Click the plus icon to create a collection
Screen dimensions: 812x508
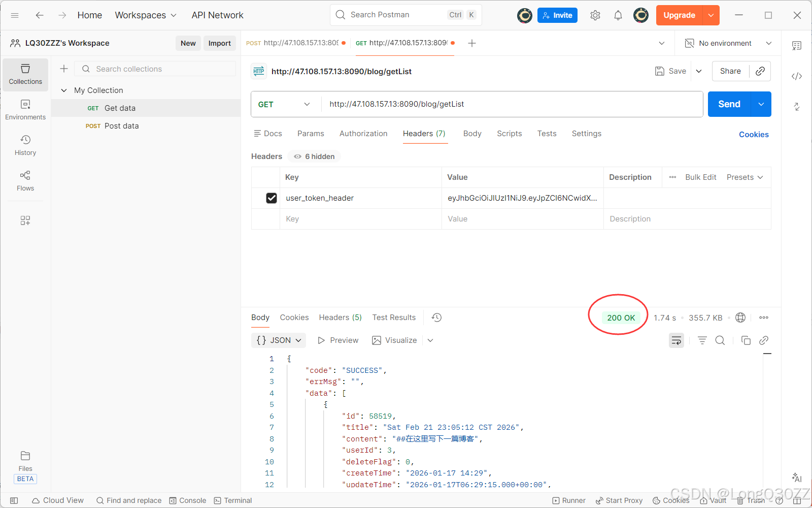pos(64,69)
